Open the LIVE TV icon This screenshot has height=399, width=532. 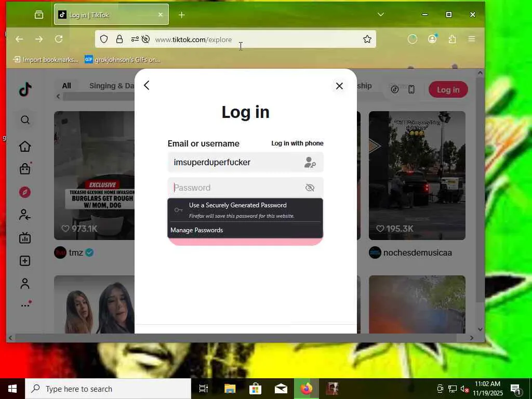tap(25, 238)
